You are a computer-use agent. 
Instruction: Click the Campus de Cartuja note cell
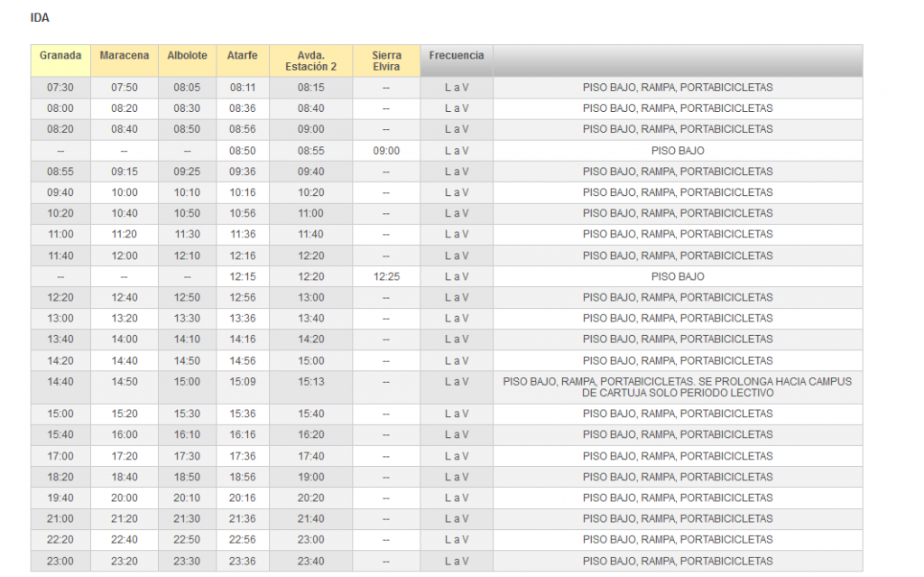677,387
